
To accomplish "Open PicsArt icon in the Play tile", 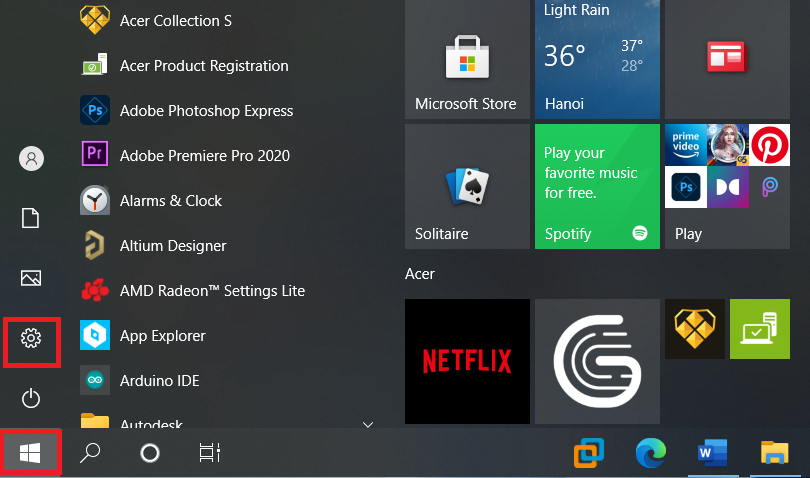I will click(770, 187).
